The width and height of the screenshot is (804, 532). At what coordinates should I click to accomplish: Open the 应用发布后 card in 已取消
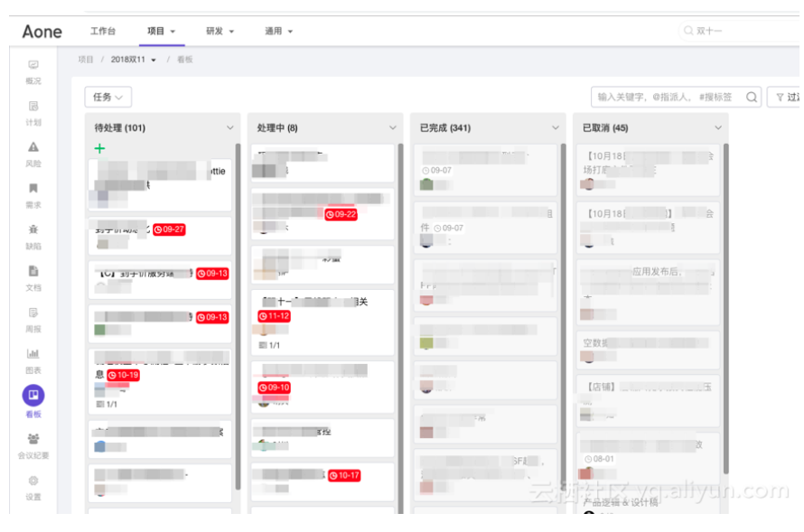click(648, 292)
